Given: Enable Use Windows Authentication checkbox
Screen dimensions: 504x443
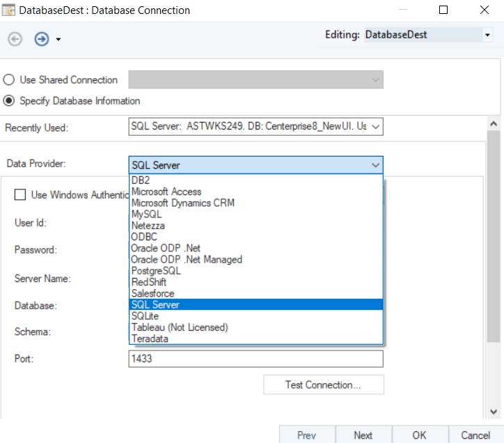Looking at the screenshot, I should click(20, 195).
